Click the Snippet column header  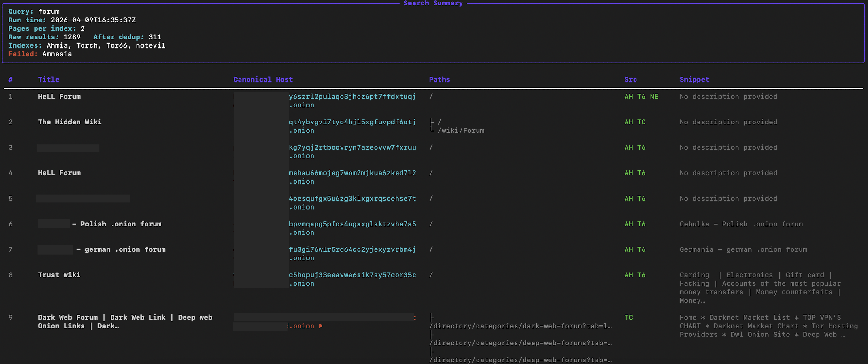pos(694,80)
